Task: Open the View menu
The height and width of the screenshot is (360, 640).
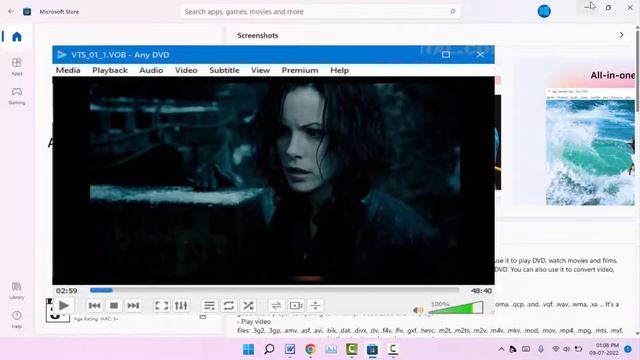Action: [260, 70]
